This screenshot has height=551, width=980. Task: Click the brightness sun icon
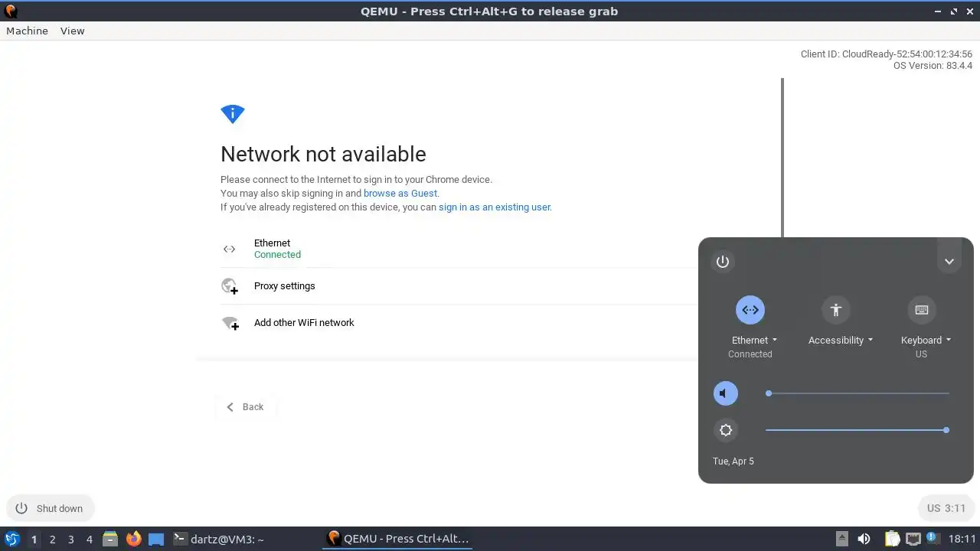click(726, 430)
